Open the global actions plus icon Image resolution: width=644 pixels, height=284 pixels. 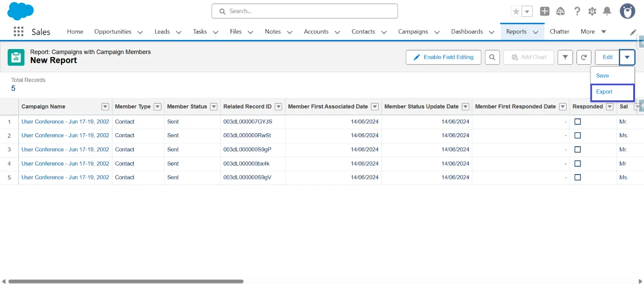[x=545, y=11]
